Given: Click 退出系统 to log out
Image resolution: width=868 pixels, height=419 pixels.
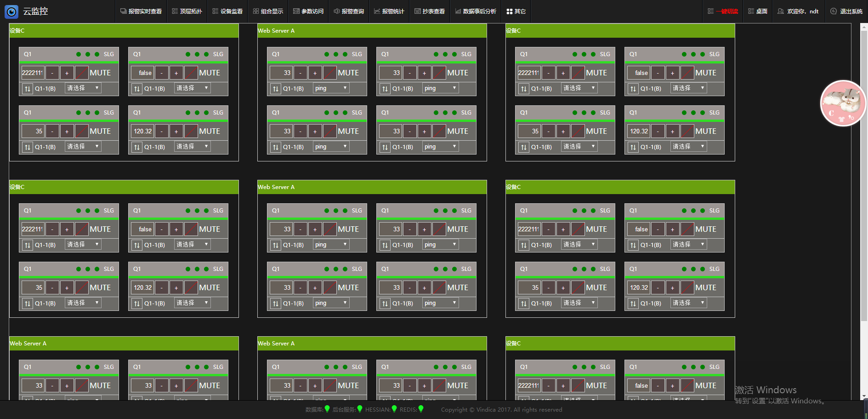Looking at the screenshot, I should click(x=846, y=11).
